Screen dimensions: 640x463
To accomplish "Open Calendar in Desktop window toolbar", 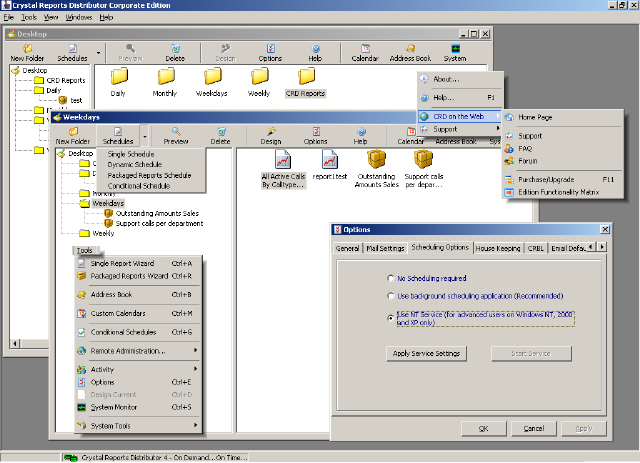I will tap(365, 53).
